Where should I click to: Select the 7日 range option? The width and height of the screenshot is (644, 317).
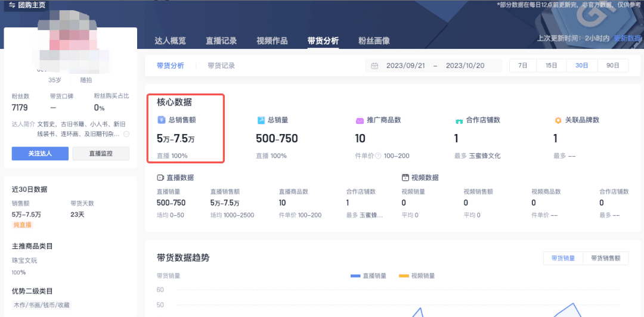pyautogui.click(x=522, y=66)
